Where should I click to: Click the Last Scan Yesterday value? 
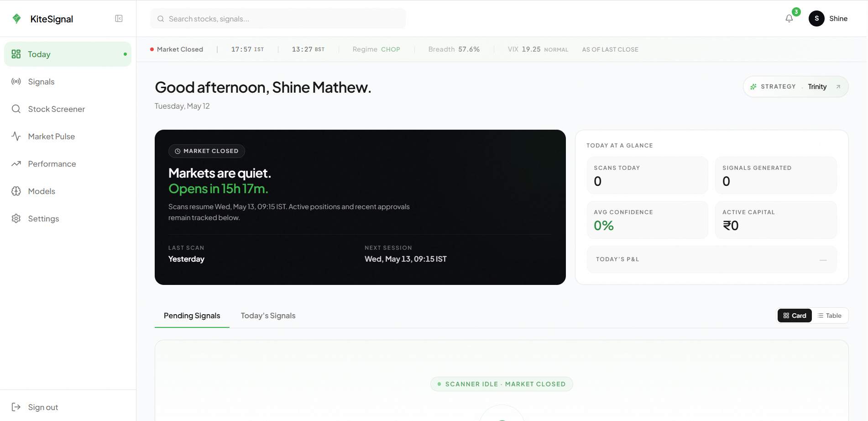click(x=186, y=259)
